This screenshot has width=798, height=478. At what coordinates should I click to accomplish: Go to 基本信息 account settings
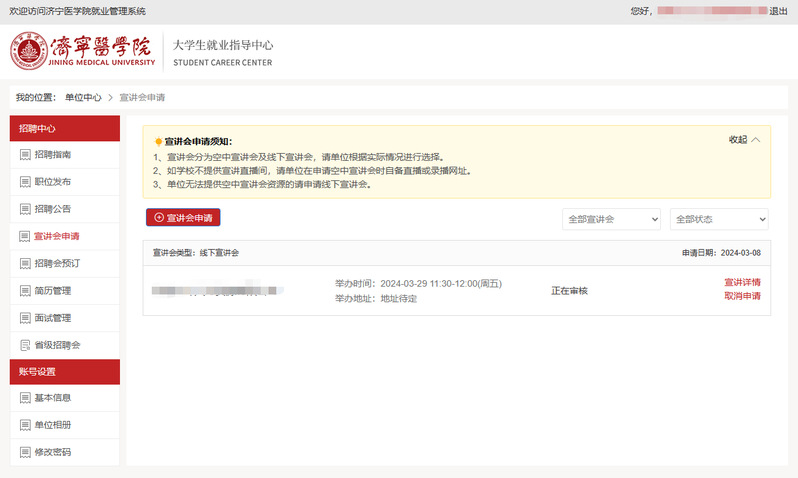coord(52,398)
